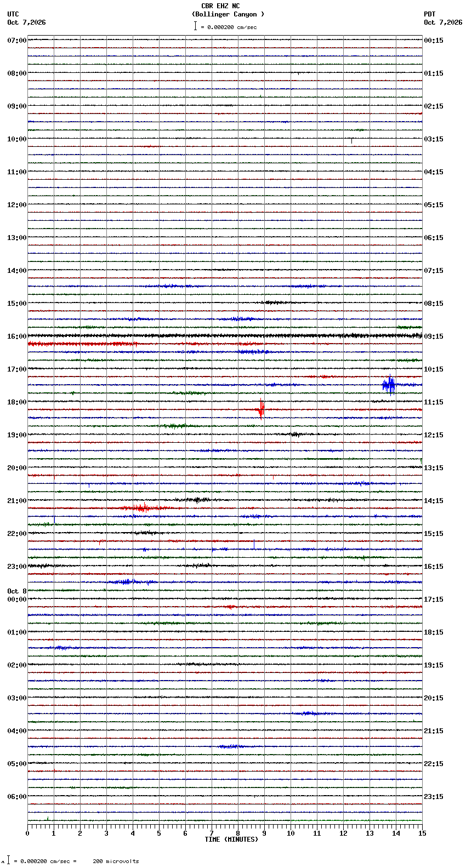Click the minute tick label '0' on axis

[27, 833]
